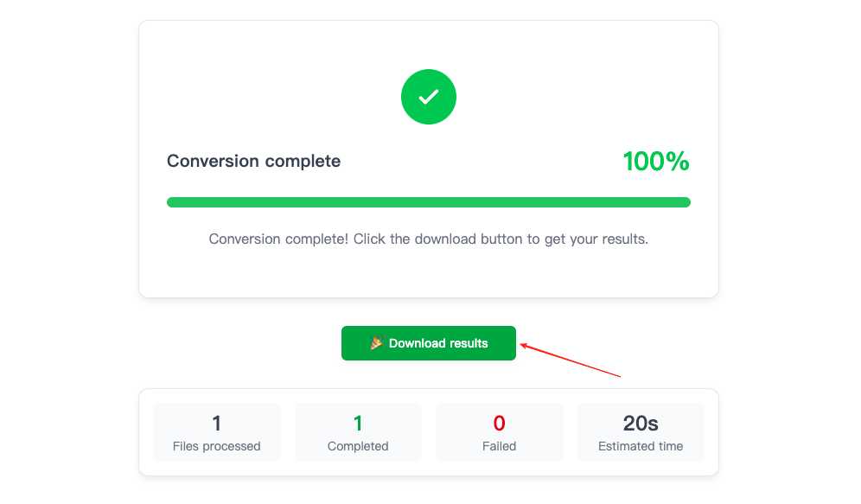Viewport: 861px width, 504px height.
Task: Click the green number above Completed
Action: (358, 423)
